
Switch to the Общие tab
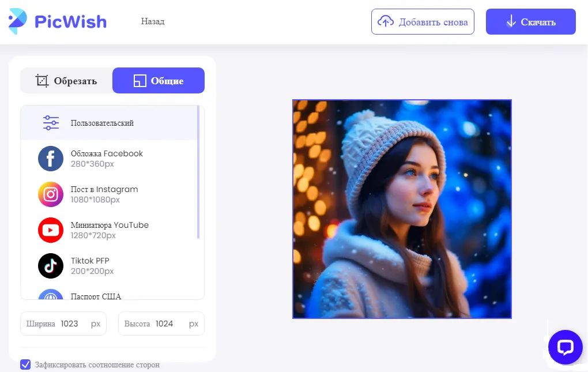(159, 80)
